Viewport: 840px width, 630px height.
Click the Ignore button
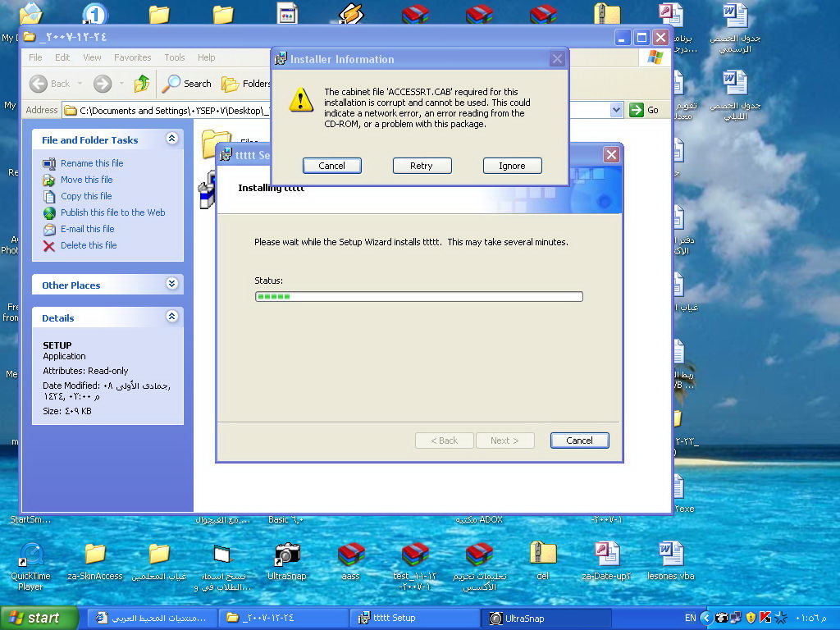[512, 166]
